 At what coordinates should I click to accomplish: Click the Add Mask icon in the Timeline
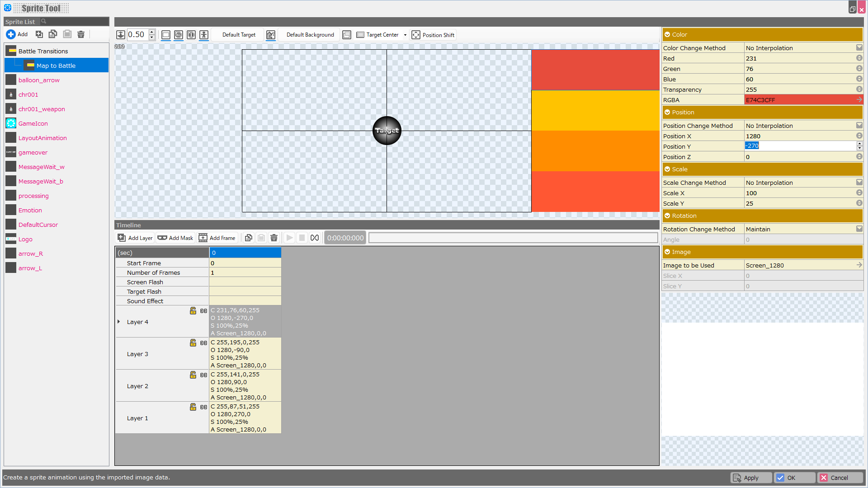tap(162, 238)
